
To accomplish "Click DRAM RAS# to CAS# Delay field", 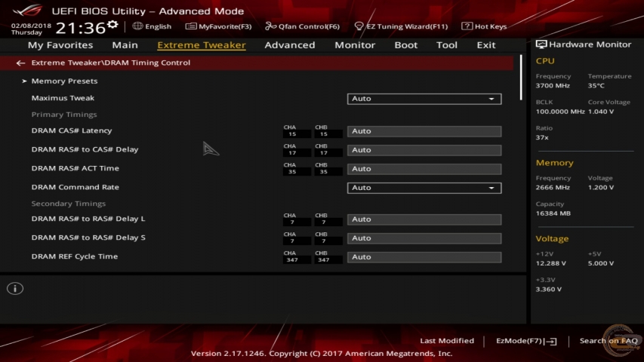I will [x=424, y=150].
